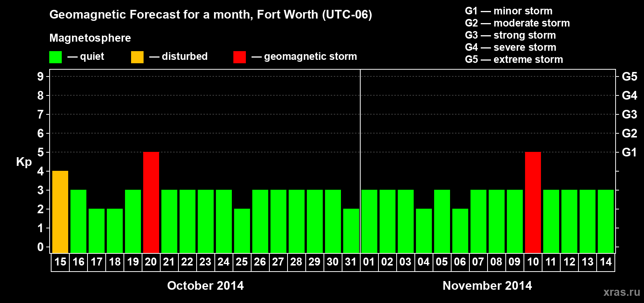Click the Kp axis value '5'
Screen dimensions: 644x303
click(x=41, y=153)
